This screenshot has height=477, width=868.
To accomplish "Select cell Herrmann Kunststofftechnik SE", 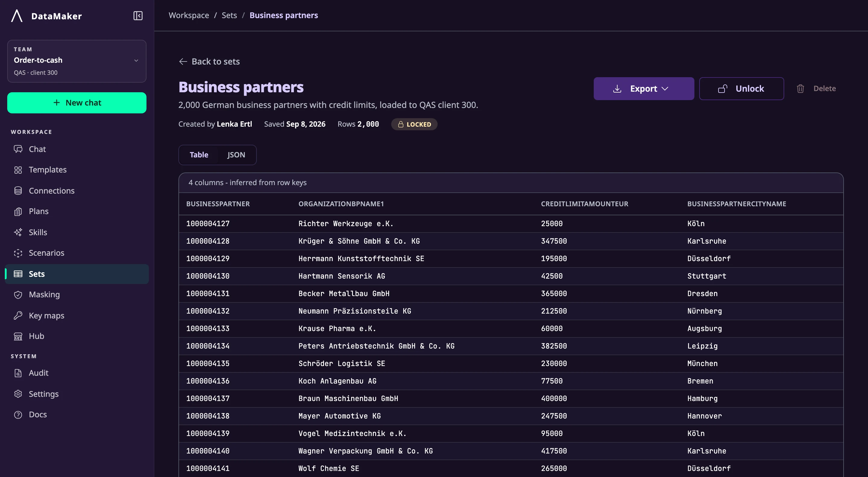I will (x=361, y=259).
